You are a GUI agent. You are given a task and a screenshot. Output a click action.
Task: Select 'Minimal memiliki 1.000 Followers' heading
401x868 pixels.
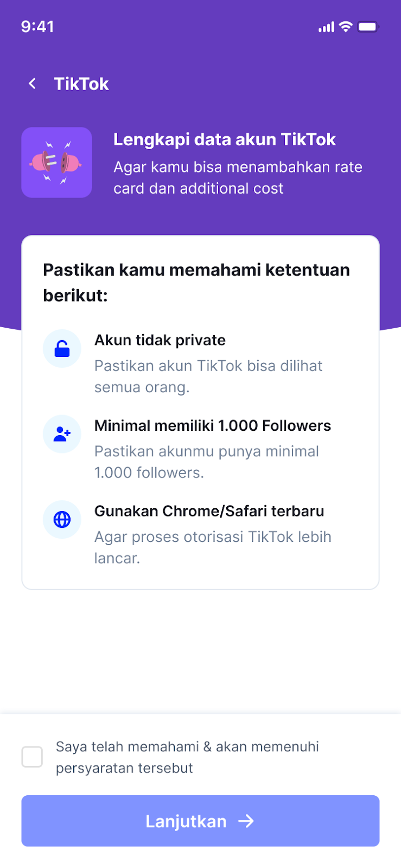213,426
